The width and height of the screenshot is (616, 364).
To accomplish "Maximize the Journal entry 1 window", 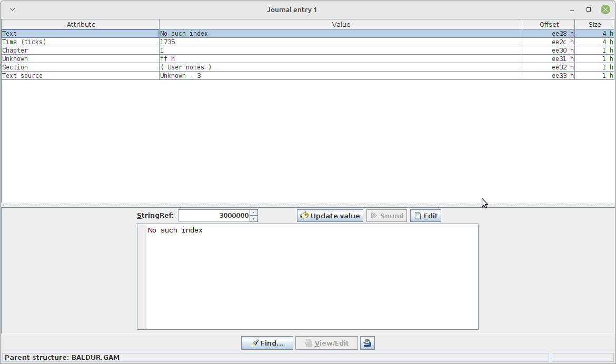I will 589,9.
